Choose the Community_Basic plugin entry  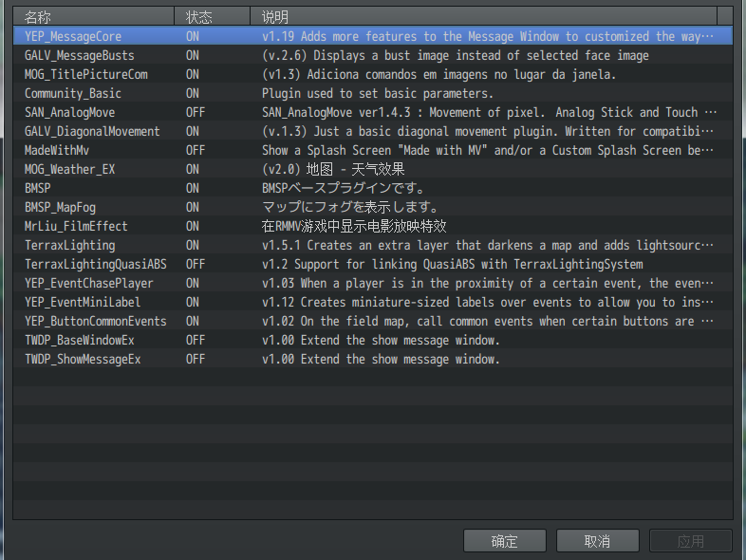(x=73, y=93)
